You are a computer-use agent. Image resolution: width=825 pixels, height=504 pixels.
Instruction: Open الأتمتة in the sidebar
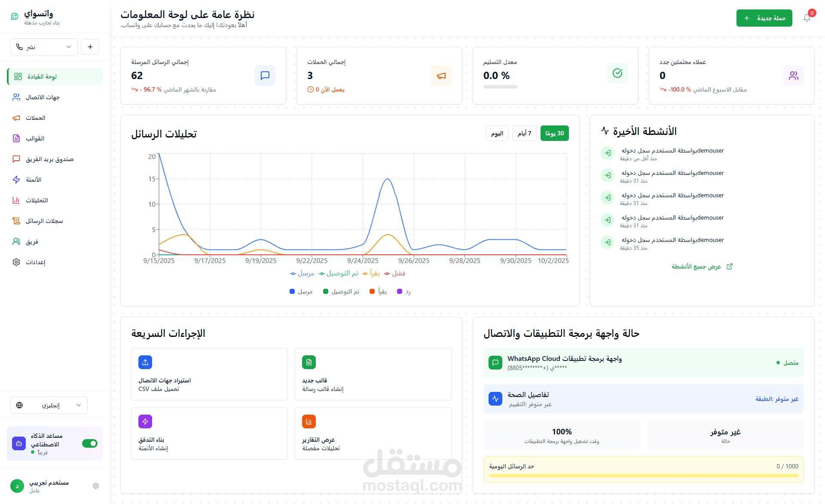click(55, 180)
